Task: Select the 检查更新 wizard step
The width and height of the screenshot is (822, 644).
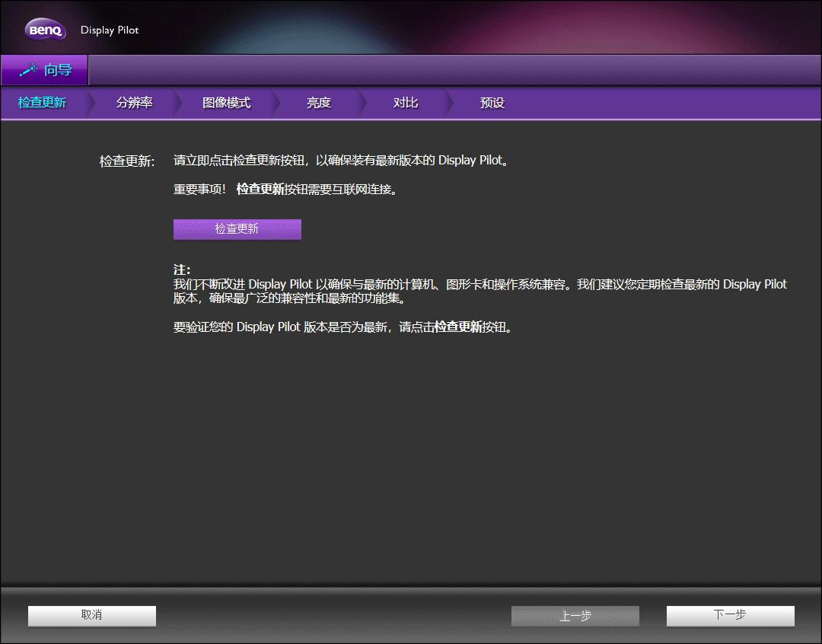Action: (x=41, y=101)
